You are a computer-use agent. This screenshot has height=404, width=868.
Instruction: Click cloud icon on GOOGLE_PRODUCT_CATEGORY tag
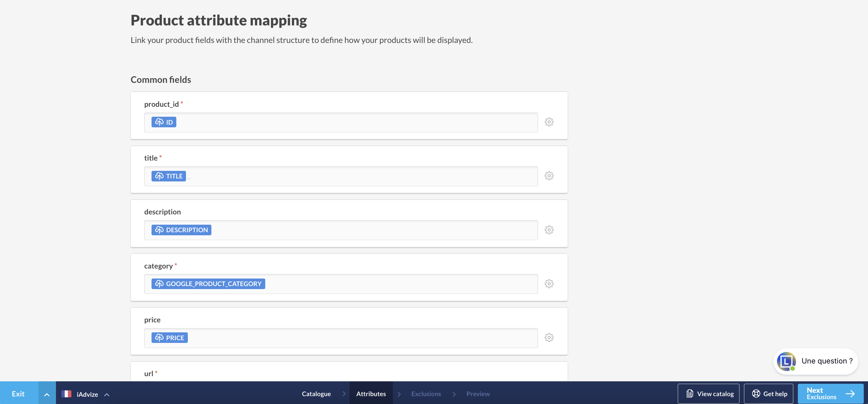159,284
